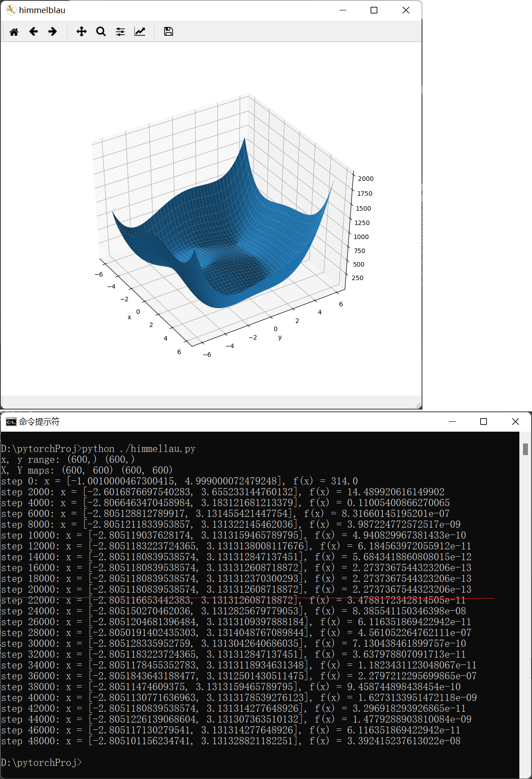The image size is (532, 779).
Task: Select the Pan axes tool
Action: pos(82,32)
